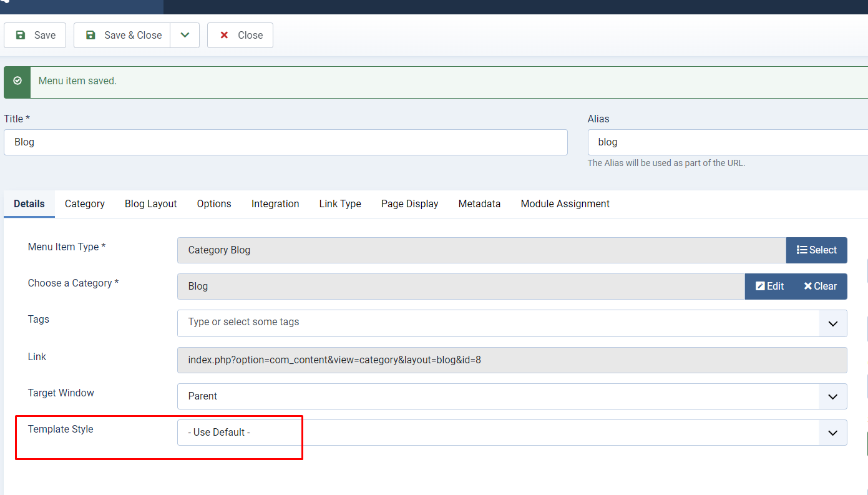Open the Page Display tab
This screenshot has width=868, height=495.
click(x=409, y=204)
